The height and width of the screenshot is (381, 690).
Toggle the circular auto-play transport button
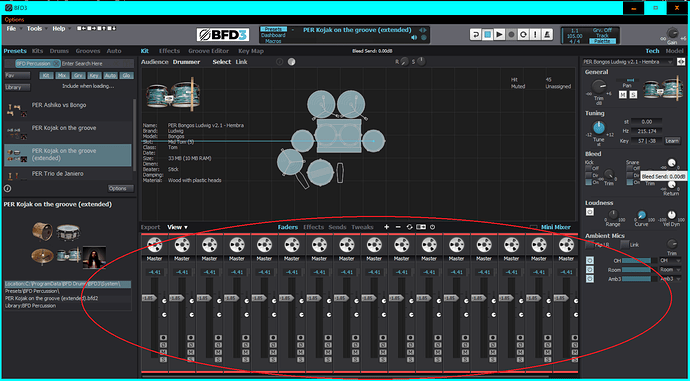point(523,35)
